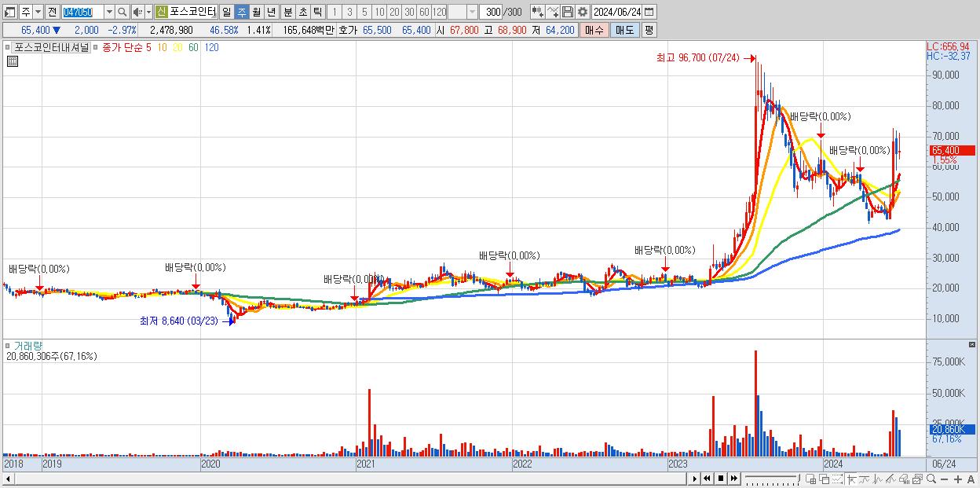980x488 pixels.
Task: Click the window layout icon at top left
Action: 10,12
